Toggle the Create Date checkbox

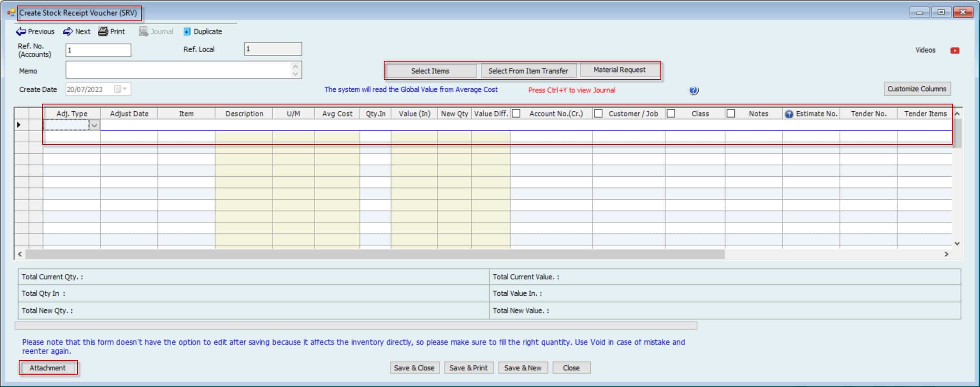tap(117, 89)
